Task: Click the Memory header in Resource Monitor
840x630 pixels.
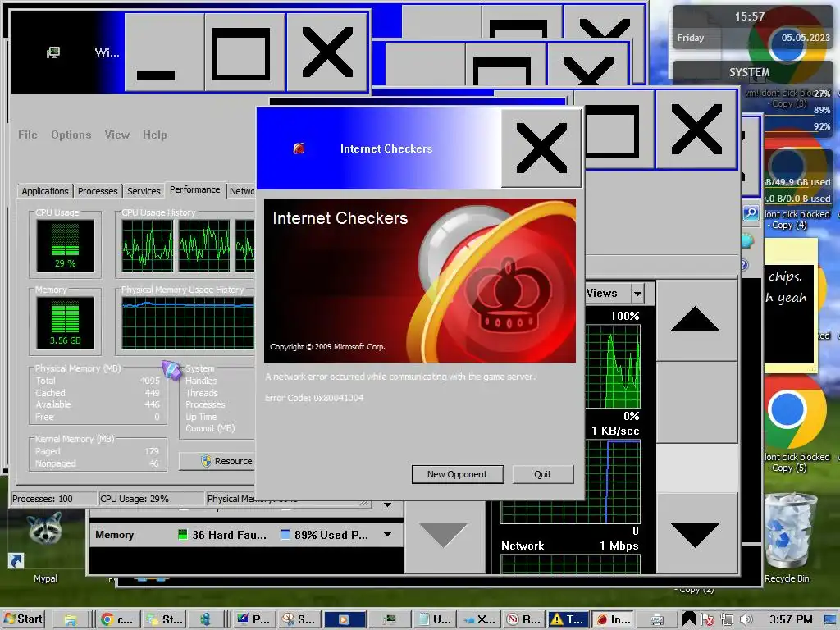Action: [115, 535]
